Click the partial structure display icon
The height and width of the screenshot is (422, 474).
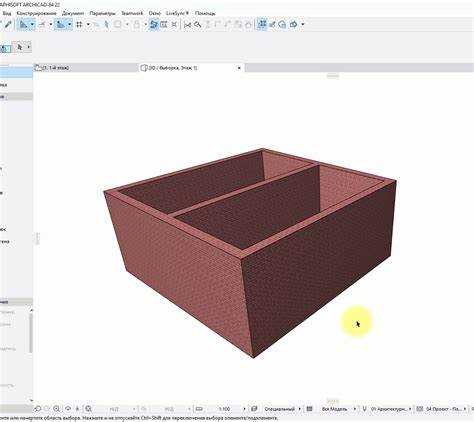click(310, 409)
